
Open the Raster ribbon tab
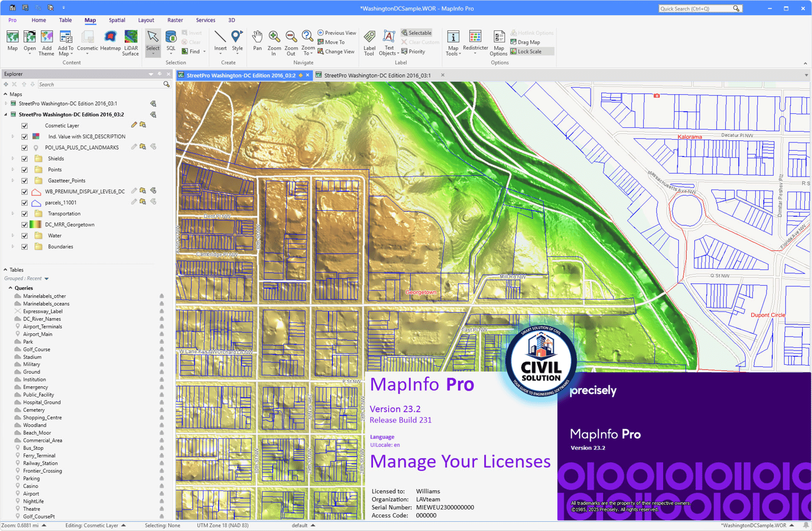(x=175, y=20)
